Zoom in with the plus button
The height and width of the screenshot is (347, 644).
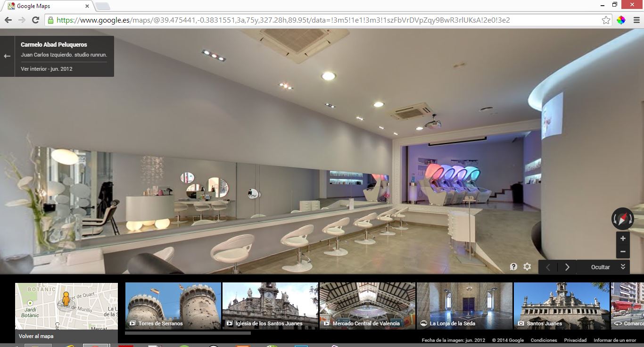click(x=623, y=239)
